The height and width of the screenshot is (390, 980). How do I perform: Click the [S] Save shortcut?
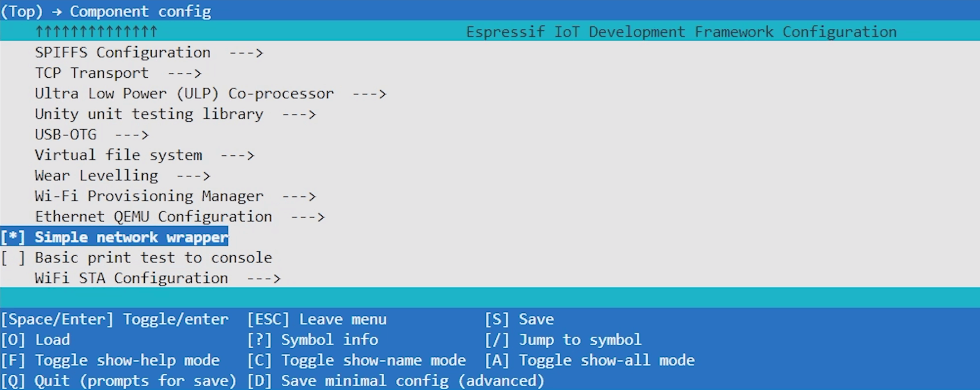click(519, 319)
